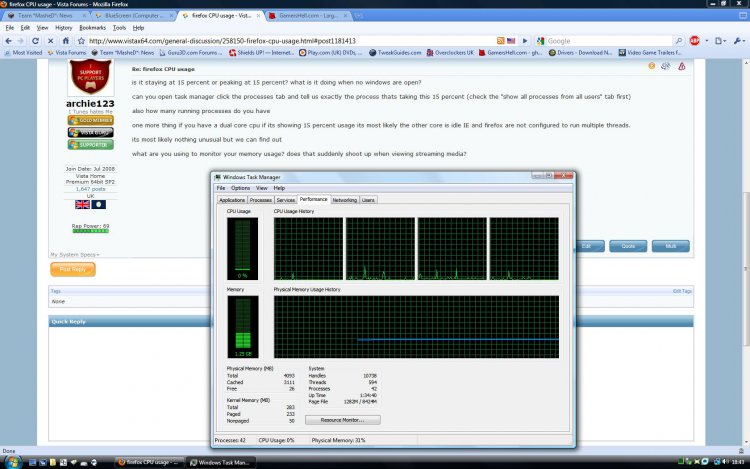The height and width of the screenshot is (469, 750).
Task: Reload the page in Firefox
Action: 35,41
